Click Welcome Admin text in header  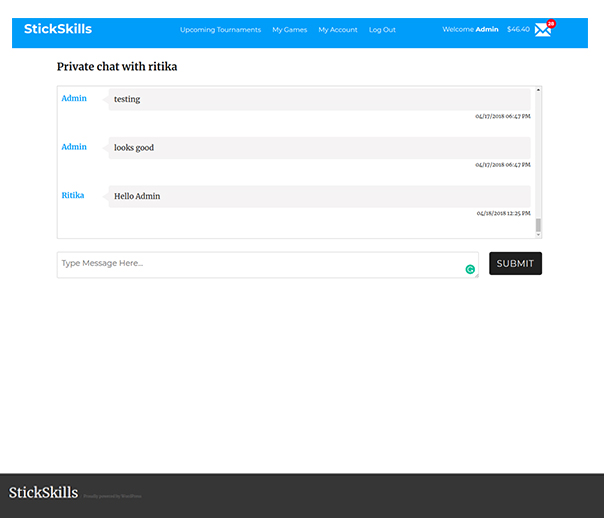(x=470, y=30)
